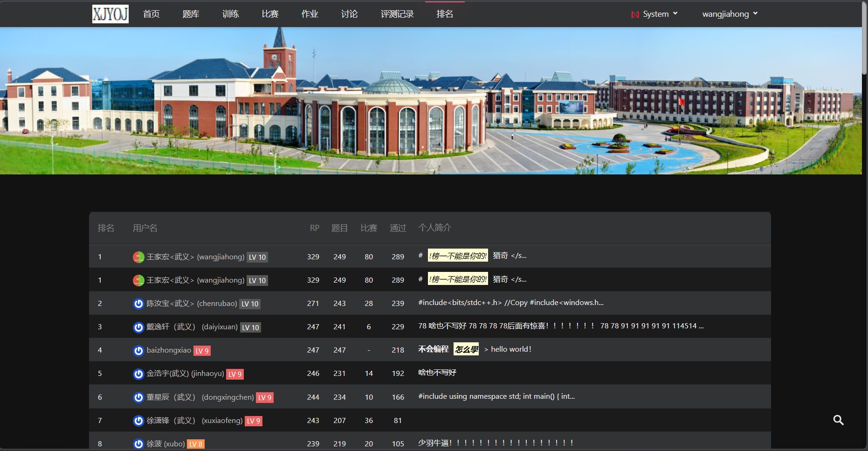The image size is (868, 451).
Task: Click chenrubao's blue avatar icon
Action: (x=138, y=304)
